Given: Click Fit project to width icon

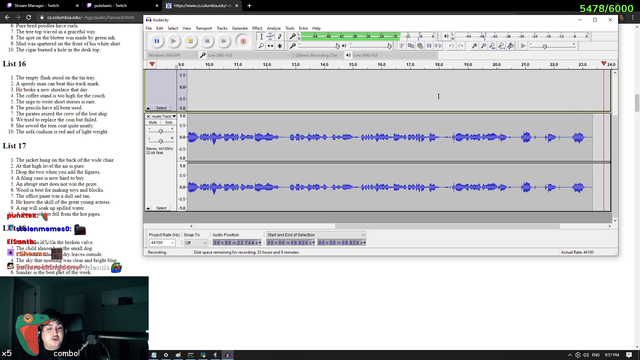Looking at the screenshot, I should (501, 46).
